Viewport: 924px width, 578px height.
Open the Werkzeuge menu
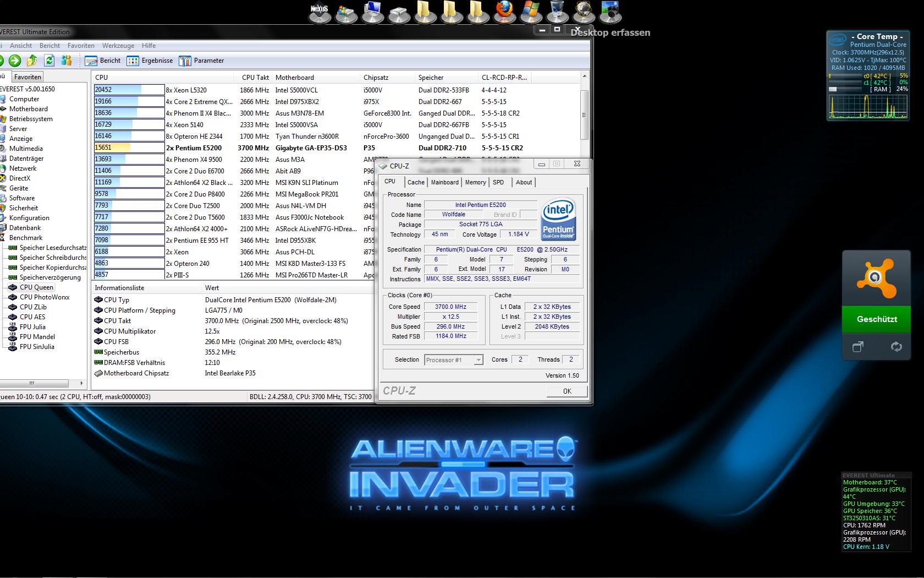[x=118, y=46]
